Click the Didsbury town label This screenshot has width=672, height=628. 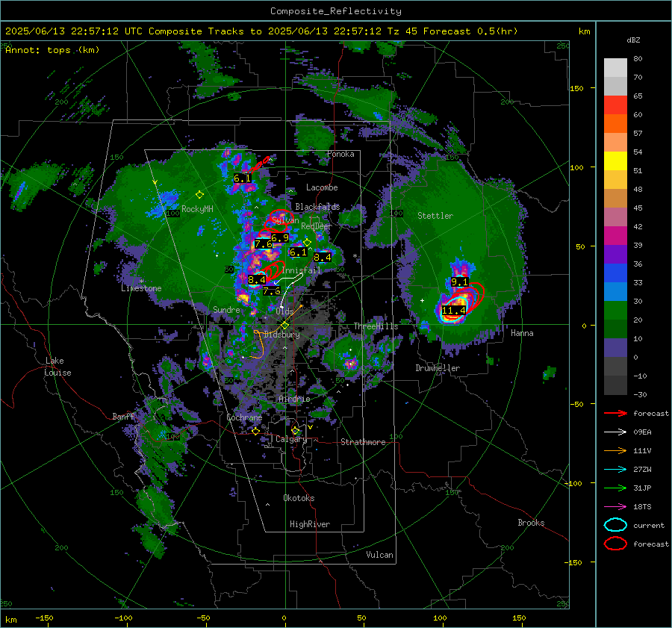point(282,335)
